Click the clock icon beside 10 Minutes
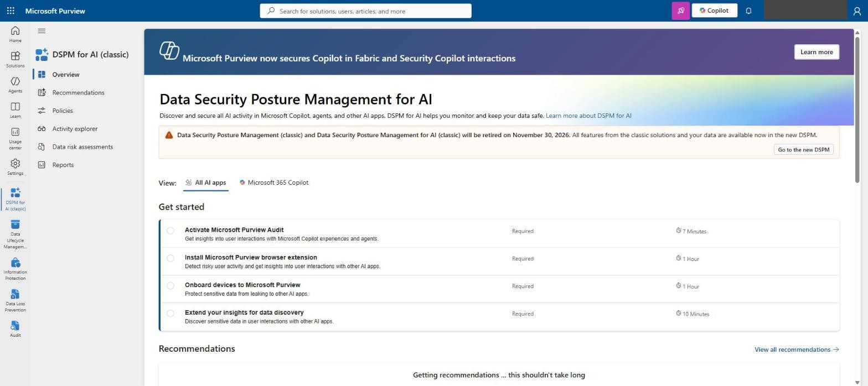Image resolution: width=868 pixels, height=386 pixels. [678, 314]
